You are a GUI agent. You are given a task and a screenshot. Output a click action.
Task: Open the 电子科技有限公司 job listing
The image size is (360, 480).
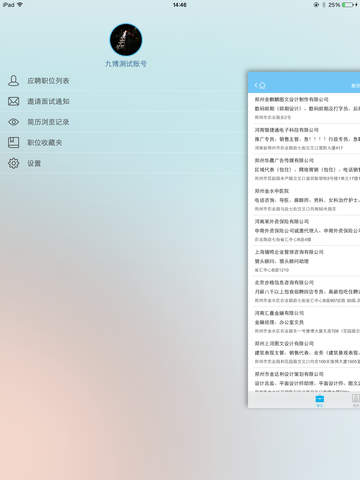pos(304,139)
